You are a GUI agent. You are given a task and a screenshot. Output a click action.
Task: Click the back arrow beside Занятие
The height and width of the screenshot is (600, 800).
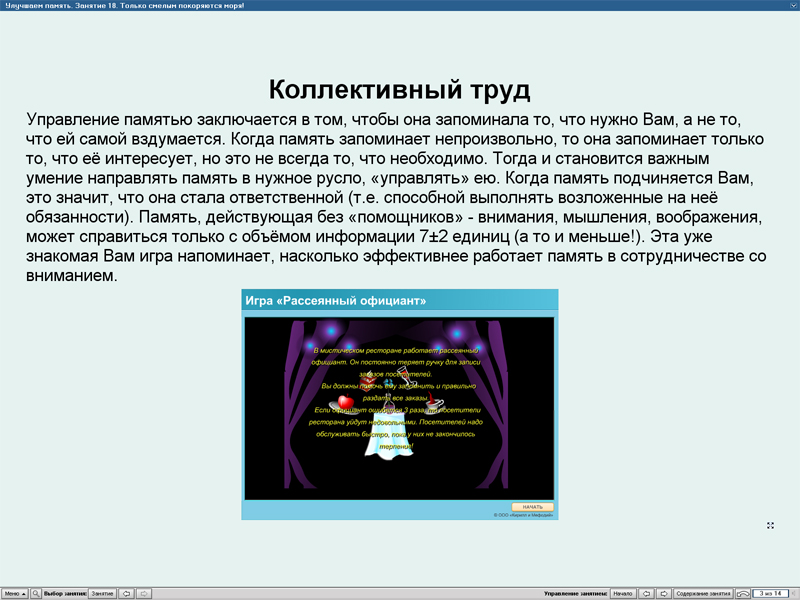(x=126, y=592)
